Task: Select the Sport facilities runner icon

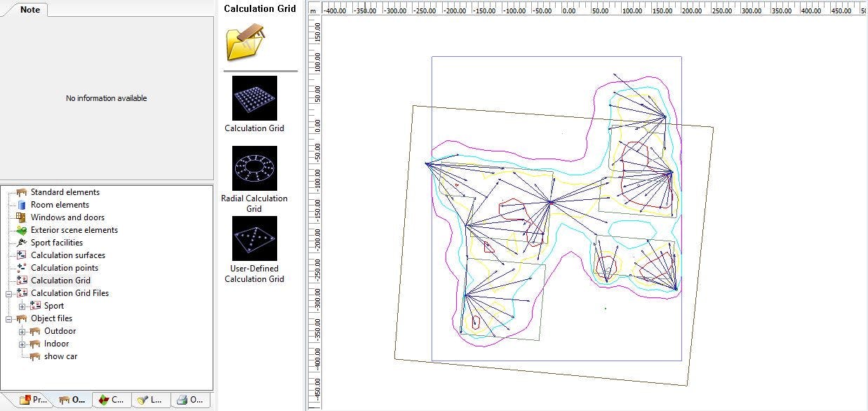Action: pyautogui.click(x=22, y=243)
